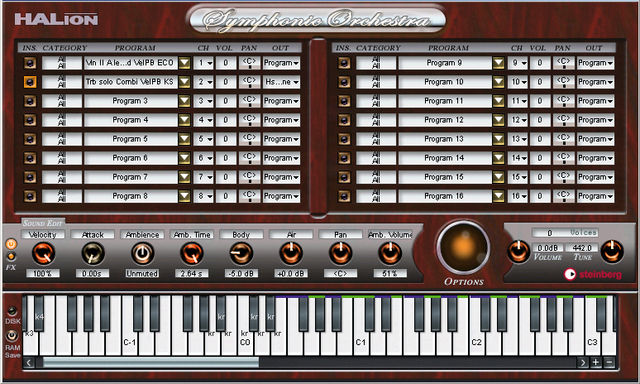Click the keyboard scroll left arrow
This screenshot has width=640, height=384.
click(x=29, y=362)
